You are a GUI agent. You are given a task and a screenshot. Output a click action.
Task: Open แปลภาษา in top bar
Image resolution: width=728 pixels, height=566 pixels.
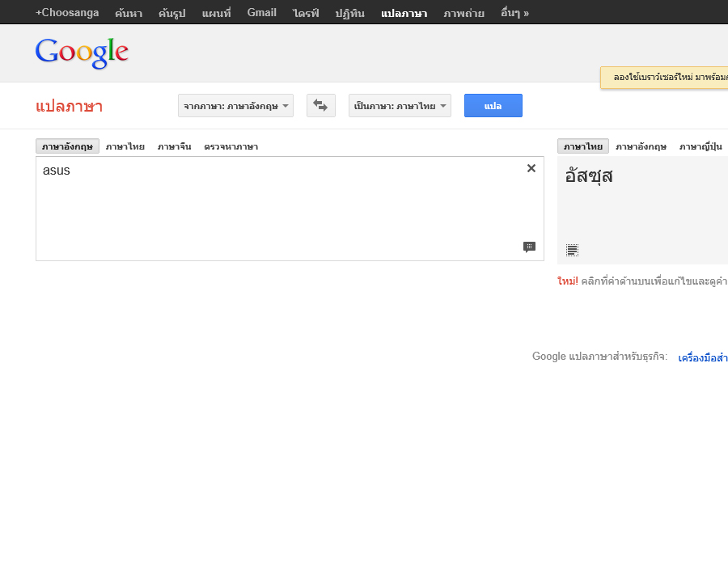click(404, 13)
